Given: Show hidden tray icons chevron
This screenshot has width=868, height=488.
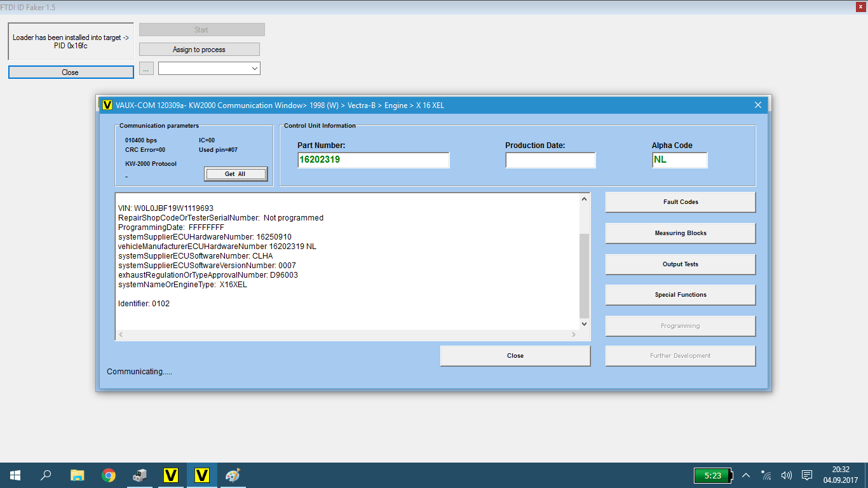Looking at the screenshot, I should [x=746, y=475].
